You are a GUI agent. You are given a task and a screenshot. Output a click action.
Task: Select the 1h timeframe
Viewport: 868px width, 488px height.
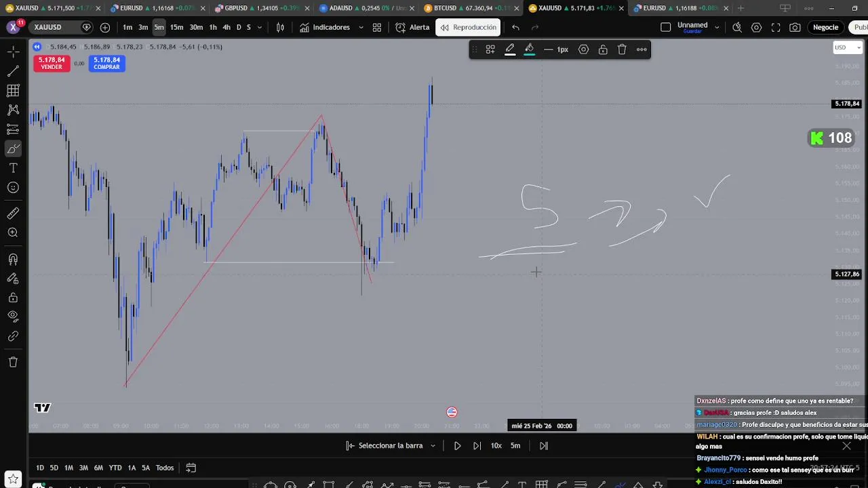[x=213, y=27]
